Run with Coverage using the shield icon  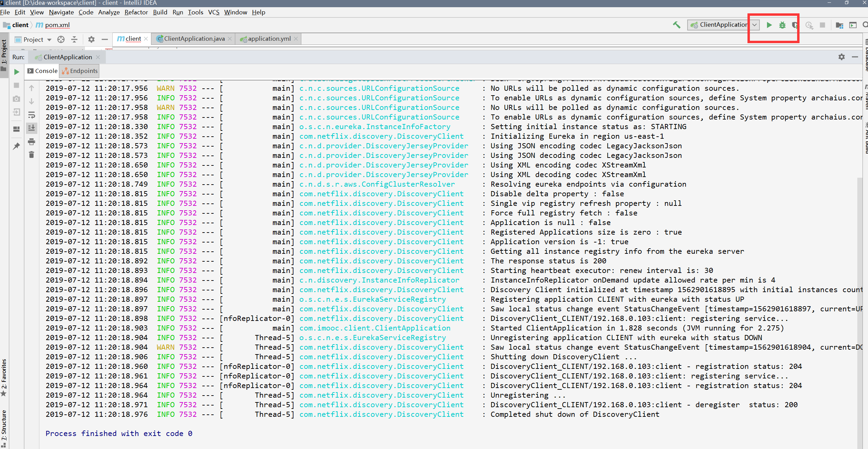[795, 25]
